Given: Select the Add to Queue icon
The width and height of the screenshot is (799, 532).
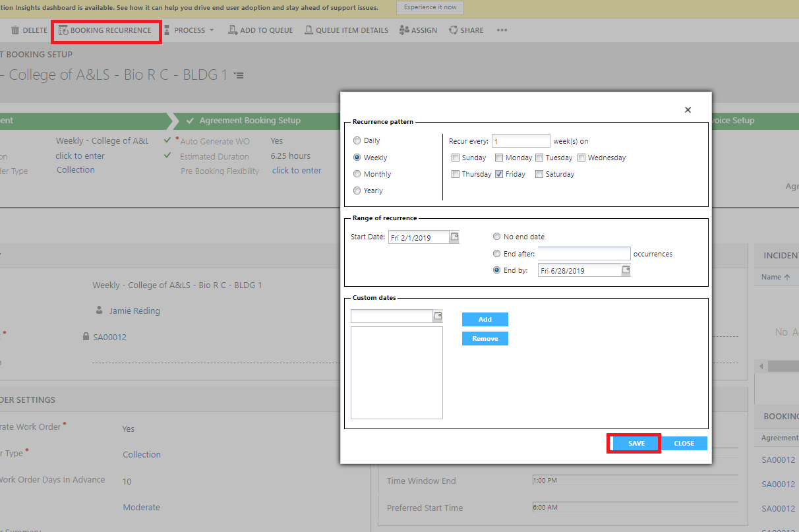Looking at the screenshot, I should click(x=232, y=30).
